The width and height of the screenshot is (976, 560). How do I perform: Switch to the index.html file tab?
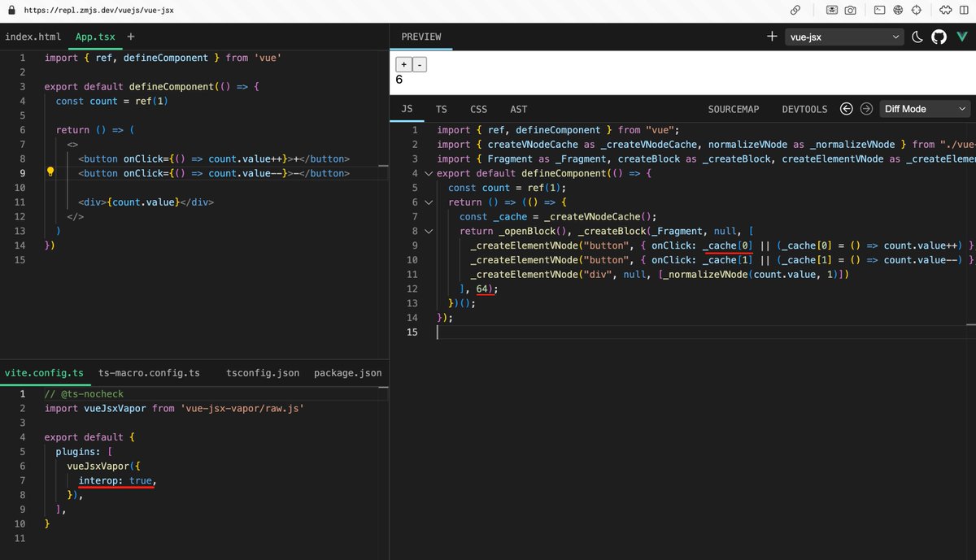click(x=33, y=37)
